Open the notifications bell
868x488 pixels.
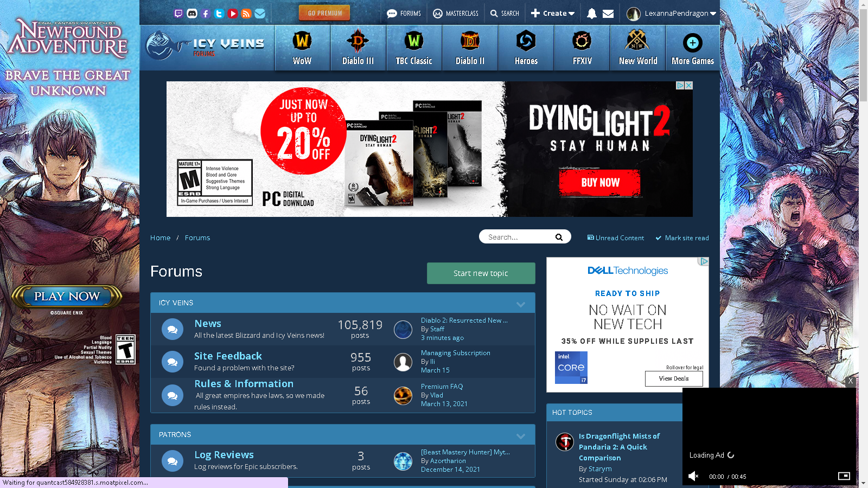click(x=592, y=14)
